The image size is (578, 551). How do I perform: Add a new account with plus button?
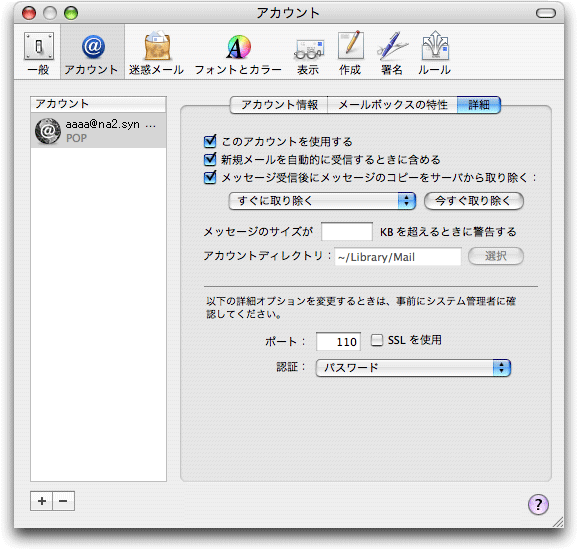pos(42,501)
